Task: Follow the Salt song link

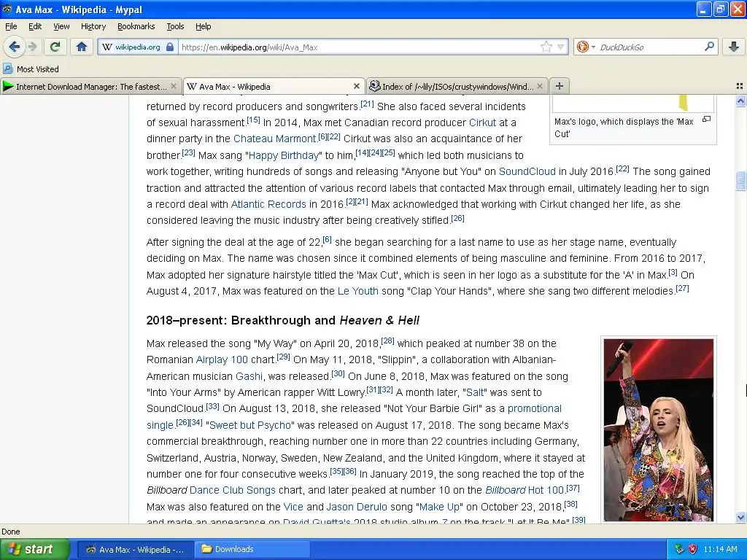Action: click(x=474, y=392)
